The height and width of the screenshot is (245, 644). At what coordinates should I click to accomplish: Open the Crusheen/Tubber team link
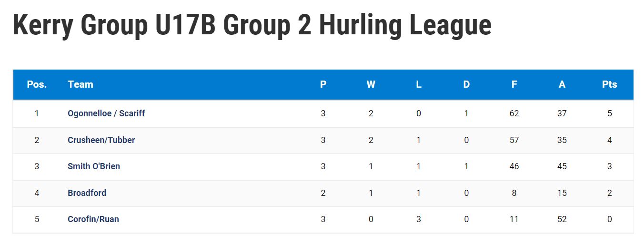(x=101, y=140)
